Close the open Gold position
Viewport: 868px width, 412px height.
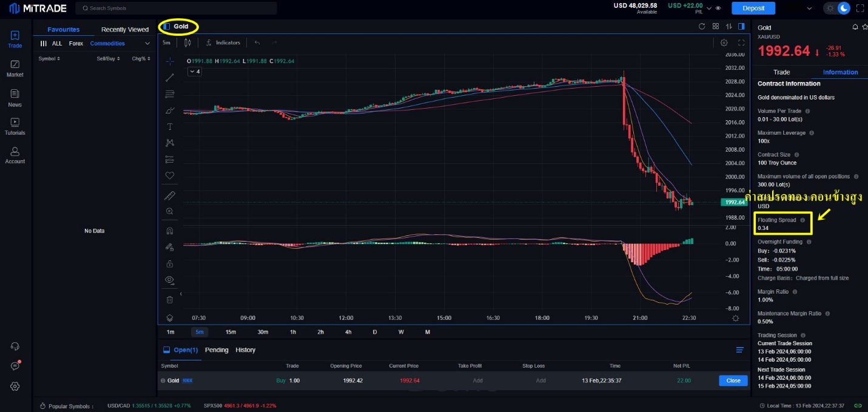(733, 380)
